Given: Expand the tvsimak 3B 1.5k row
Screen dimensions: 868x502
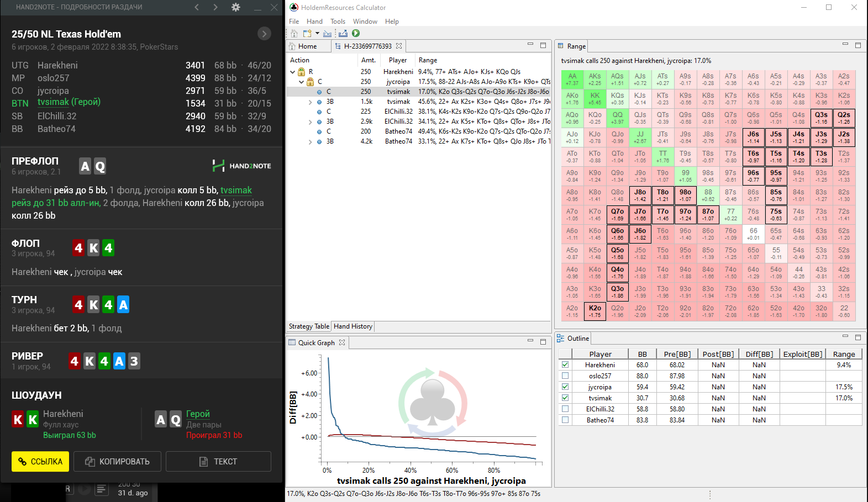Looking at the screenshot, I should point(311,102).
